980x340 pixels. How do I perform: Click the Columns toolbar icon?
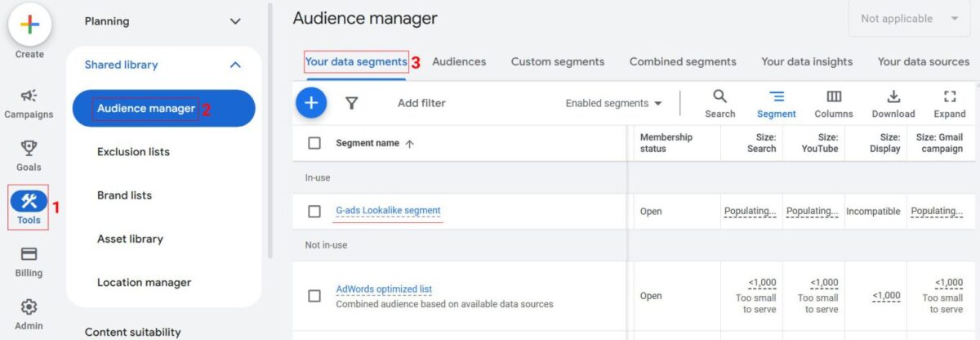tap(833, 96)
